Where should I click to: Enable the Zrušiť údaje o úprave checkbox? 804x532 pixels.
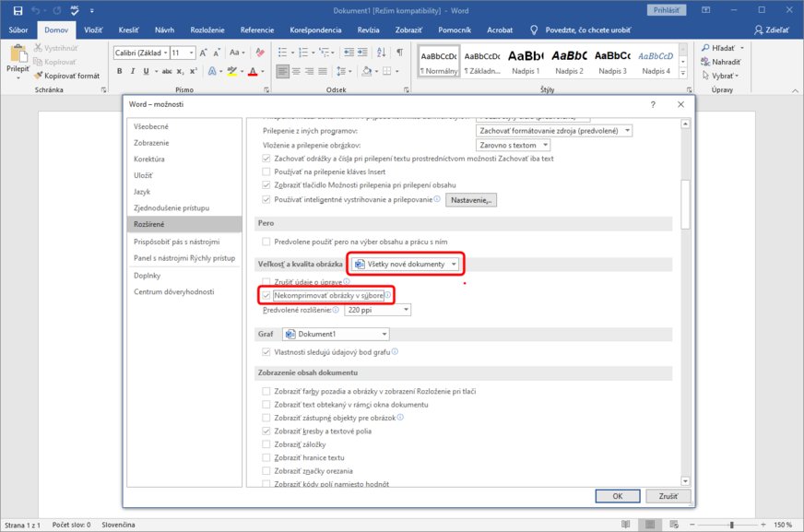[x=267, y=280]
